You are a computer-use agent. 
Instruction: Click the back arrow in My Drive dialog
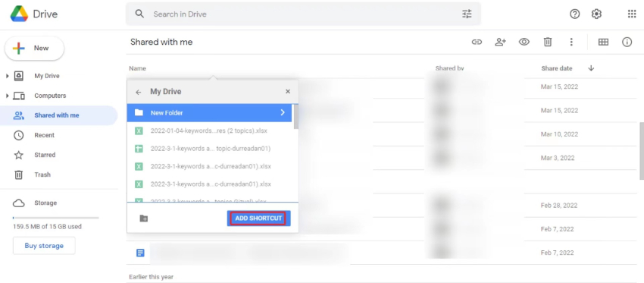[139, 92]
